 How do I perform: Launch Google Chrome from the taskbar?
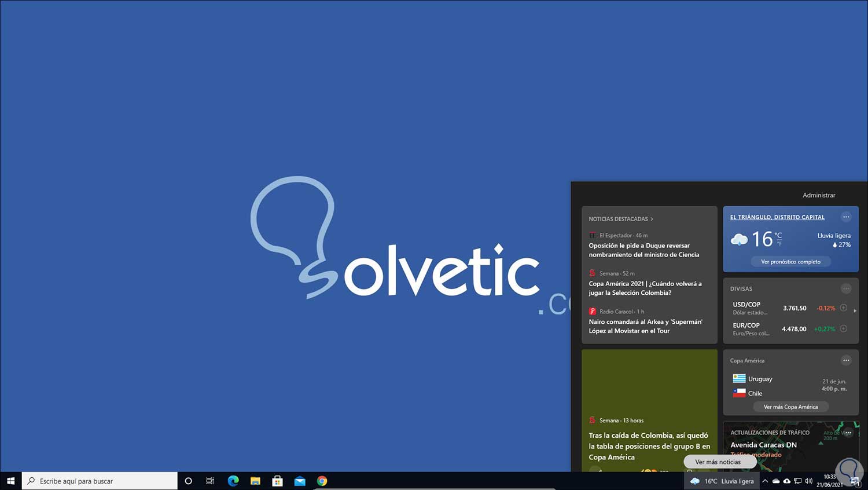tap(322, 481)
